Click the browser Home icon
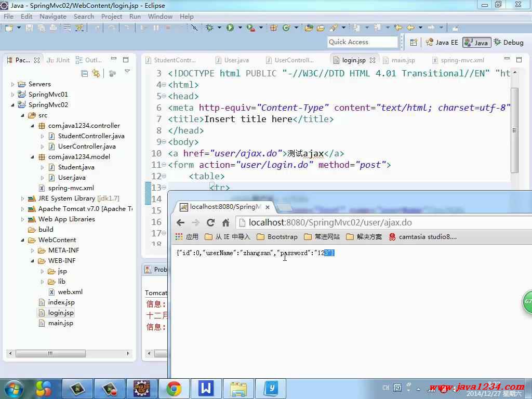Viewport: 532px width, 399px height. tap(225, 222)
